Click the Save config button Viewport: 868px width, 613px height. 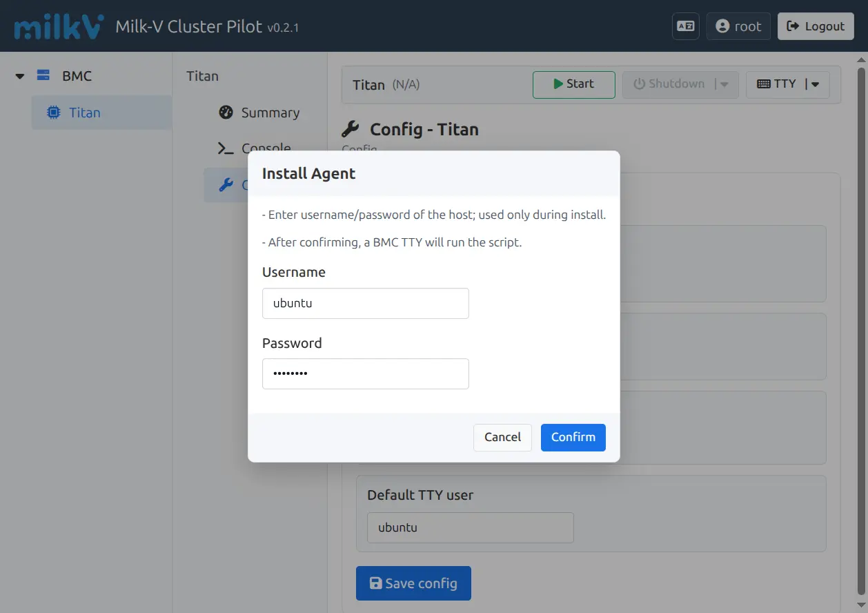point(413,583)
